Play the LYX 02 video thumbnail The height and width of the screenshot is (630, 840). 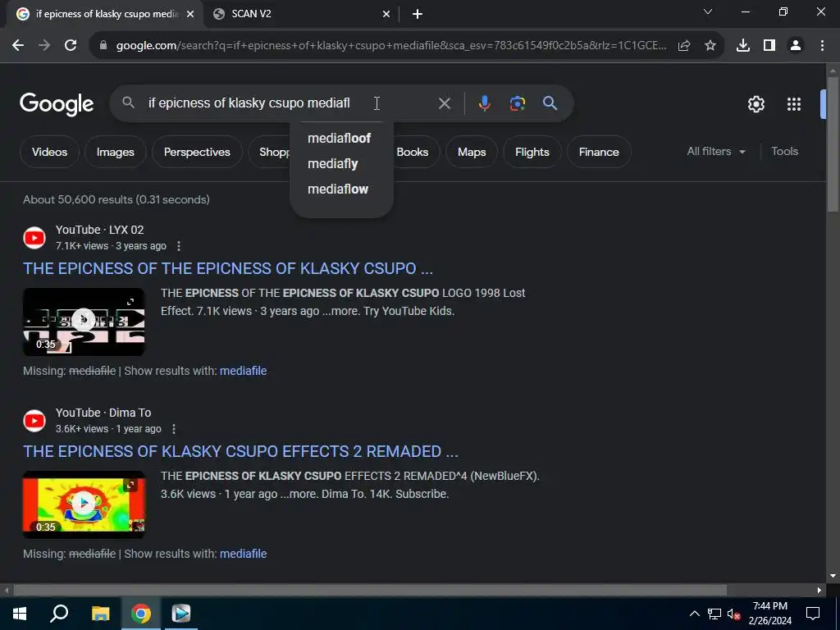click(84, 322)
